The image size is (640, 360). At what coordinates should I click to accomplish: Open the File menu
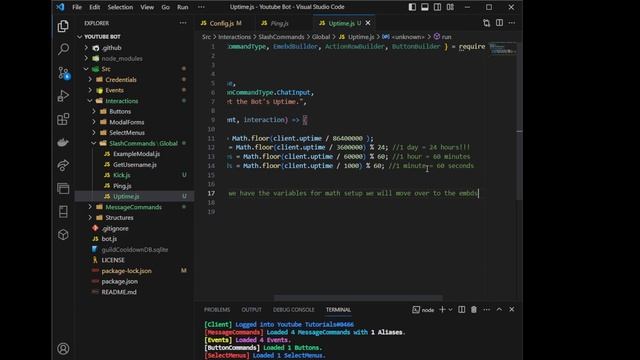click(77, 7)
